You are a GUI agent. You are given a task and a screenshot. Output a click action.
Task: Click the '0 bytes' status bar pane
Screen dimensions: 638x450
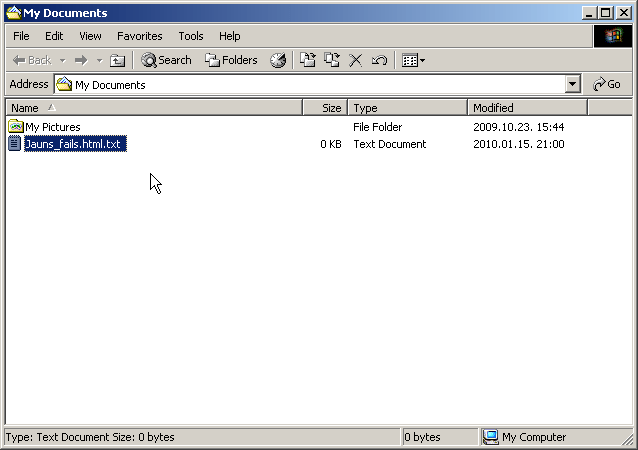coord(439,437)
